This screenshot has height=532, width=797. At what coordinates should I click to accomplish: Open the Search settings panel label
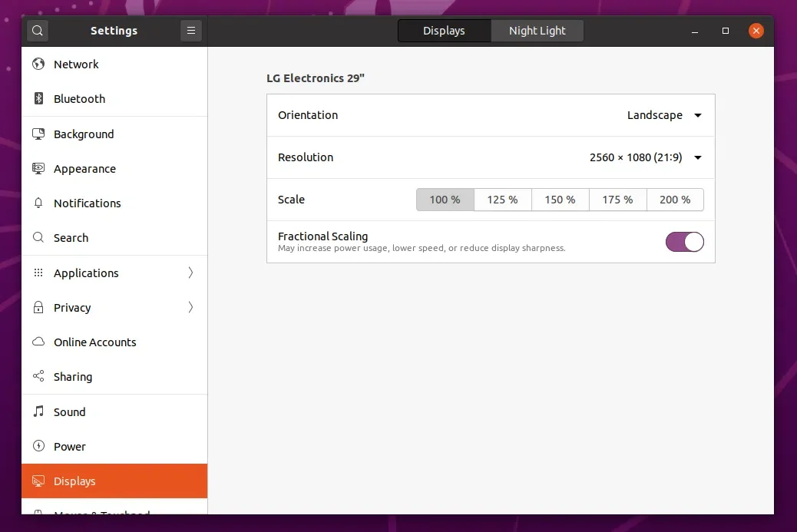71,238
